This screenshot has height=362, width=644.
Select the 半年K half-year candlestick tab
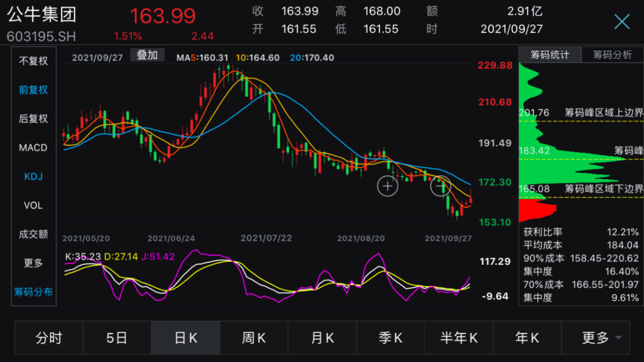459,338
